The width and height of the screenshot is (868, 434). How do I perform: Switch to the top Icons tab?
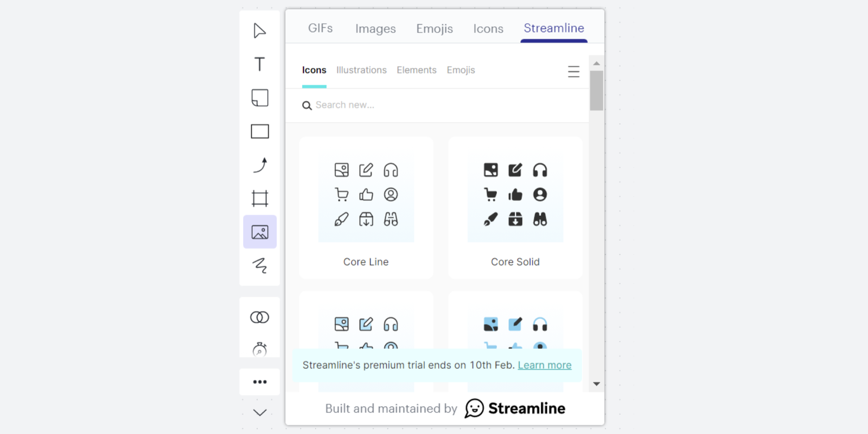pos(488,29)
